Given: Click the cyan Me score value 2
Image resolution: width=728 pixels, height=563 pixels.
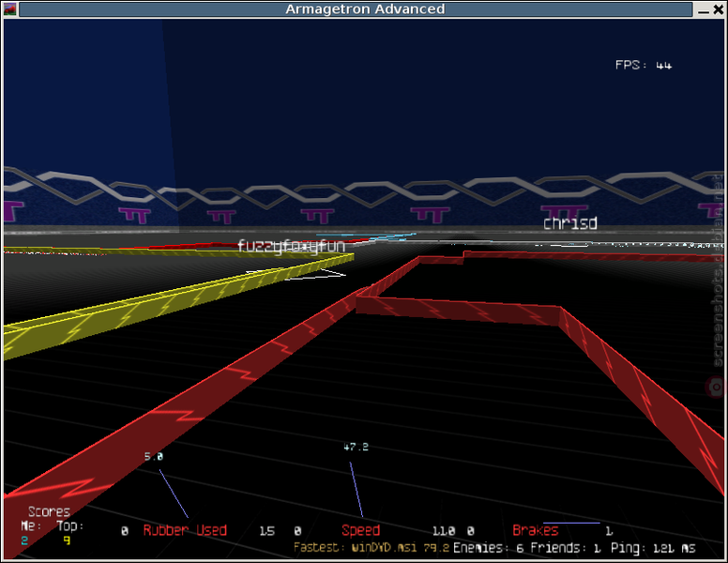Looking at the screenshot, I should tap(24, 540).
